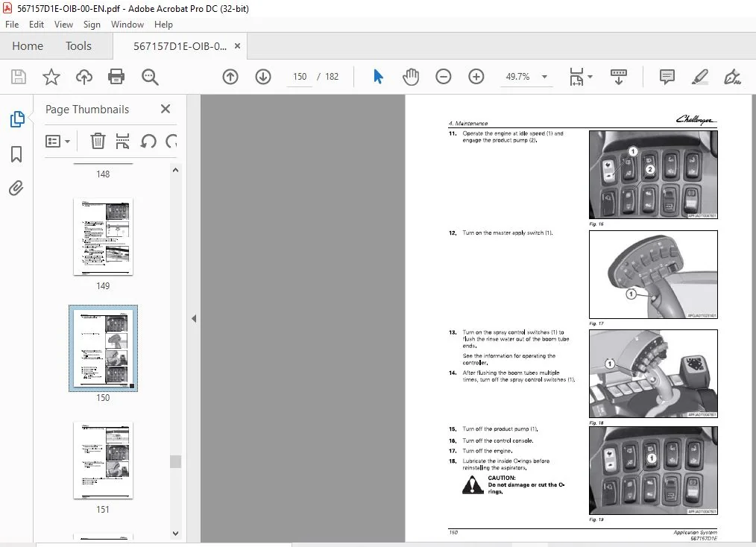The width and height of the screenshot is (756, 547).
Task: Click the total page count "182"
Action: [x=332, y=77]
